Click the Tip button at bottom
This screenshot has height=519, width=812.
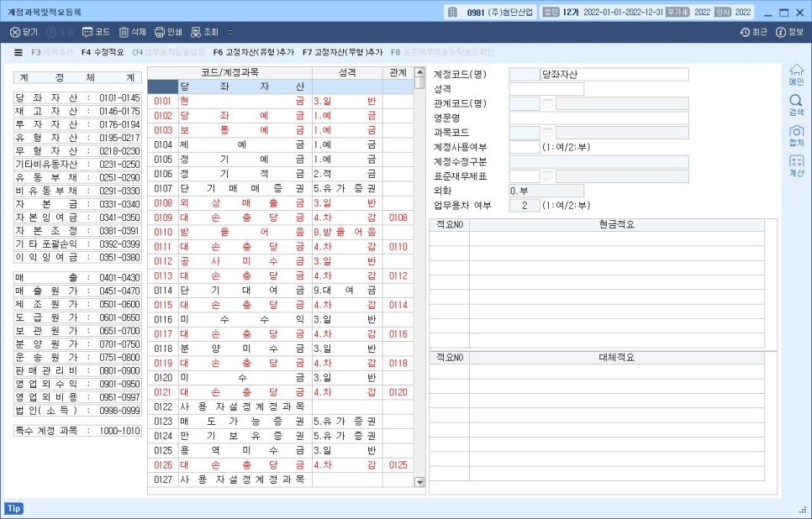coord(14,509)
